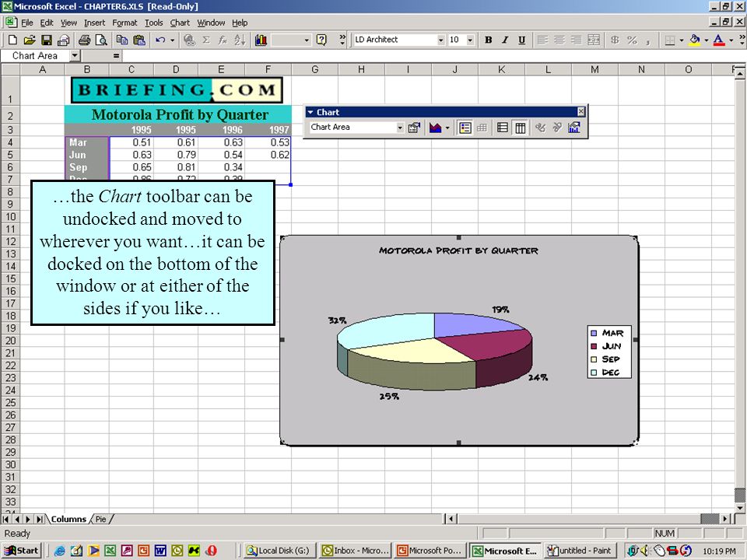Click the Insert Hyperlink globe icon
747x560 pixels.
[x=189, y=40]
